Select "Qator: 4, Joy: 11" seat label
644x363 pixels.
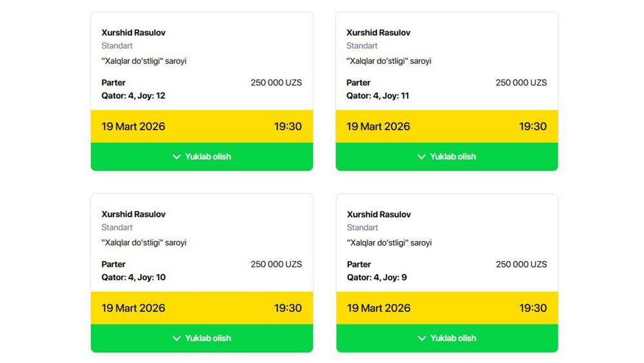click(x=377, y=96)
